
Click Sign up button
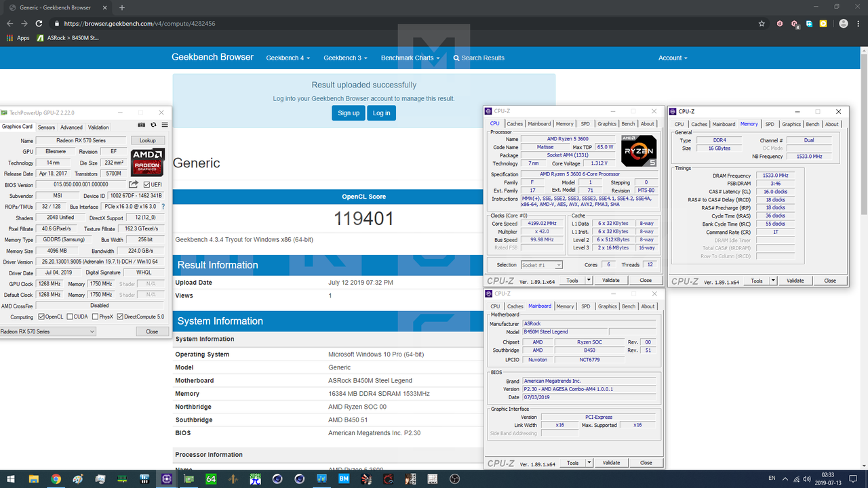349,113
